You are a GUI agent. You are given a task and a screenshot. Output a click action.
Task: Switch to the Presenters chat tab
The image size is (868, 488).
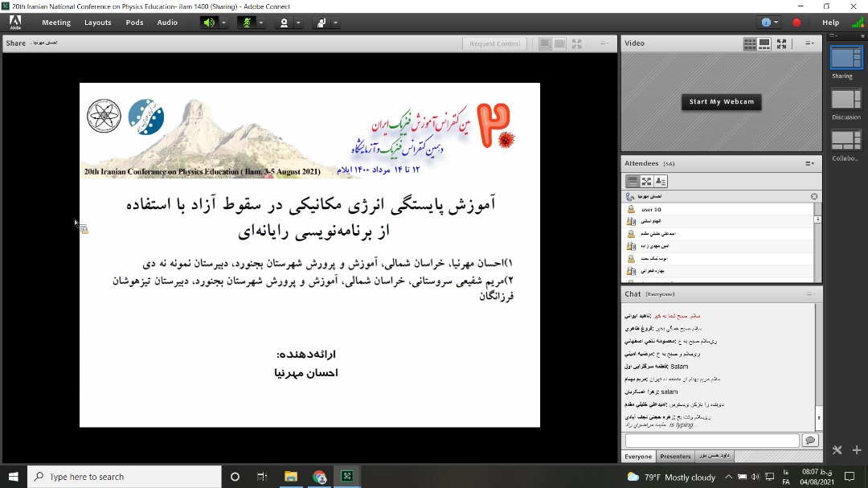point(675,456)
